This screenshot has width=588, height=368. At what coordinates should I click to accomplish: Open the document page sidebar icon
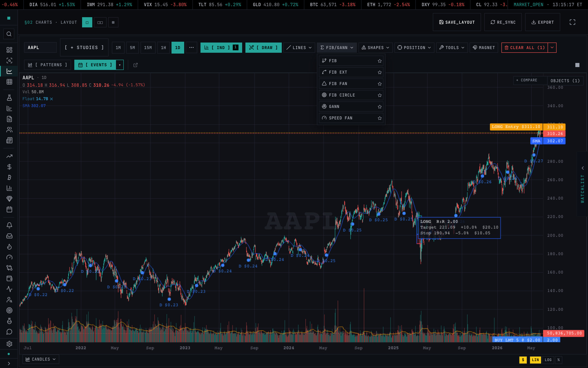tap(9, 119)
